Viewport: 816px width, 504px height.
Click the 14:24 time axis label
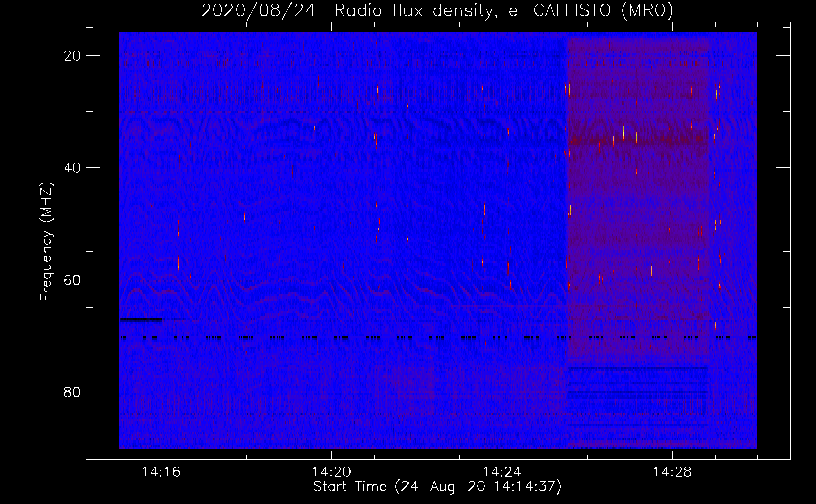[x=502, y=472]
